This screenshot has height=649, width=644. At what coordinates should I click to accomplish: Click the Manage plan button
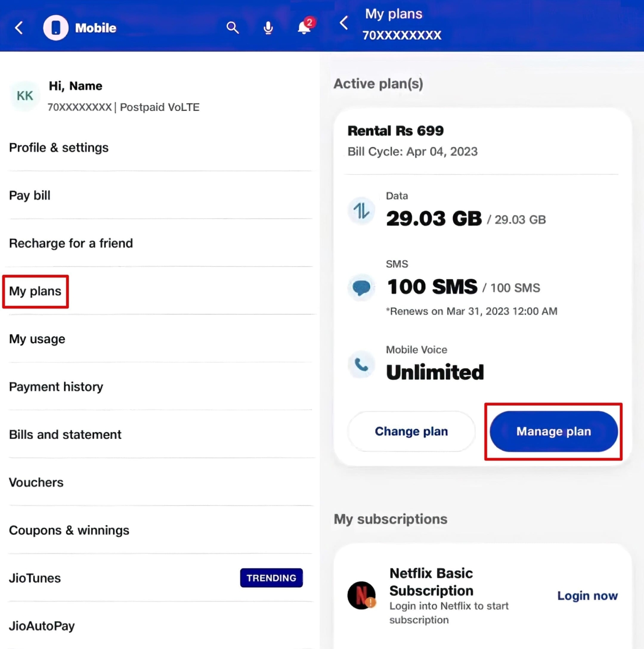553,431
